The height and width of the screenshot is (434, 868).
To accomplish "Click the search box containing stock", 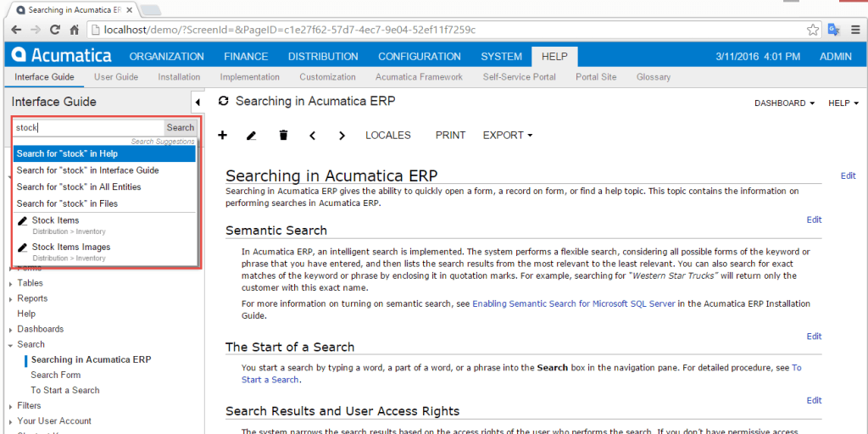I will click(x=89, y=127).
